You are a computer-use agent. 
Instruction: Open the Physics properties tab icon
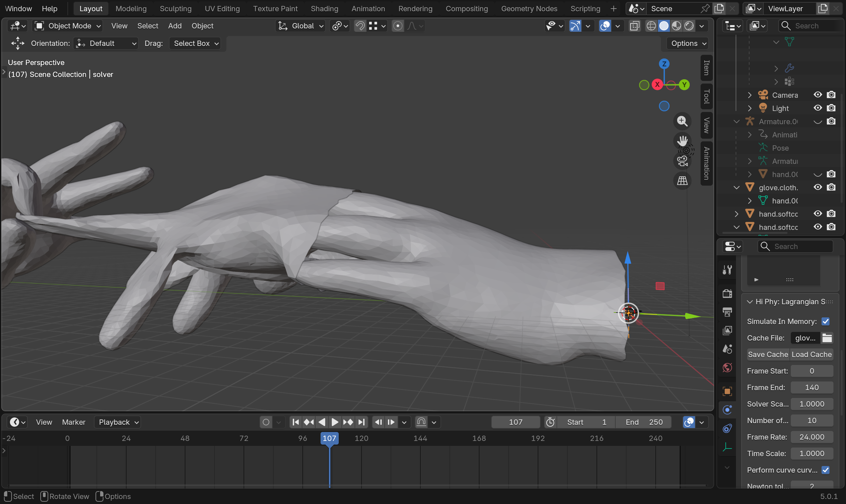pos(727,410)
